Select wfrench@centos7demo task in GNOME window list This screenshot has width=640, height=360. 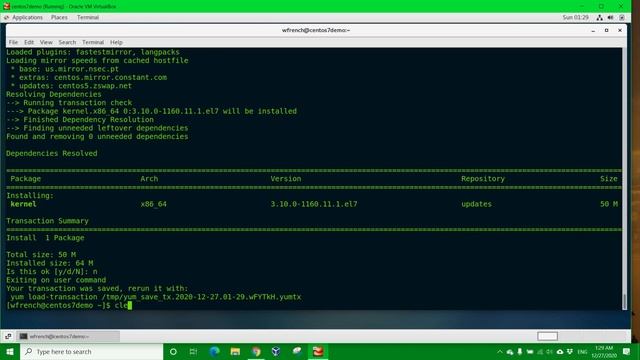(68, 336)
